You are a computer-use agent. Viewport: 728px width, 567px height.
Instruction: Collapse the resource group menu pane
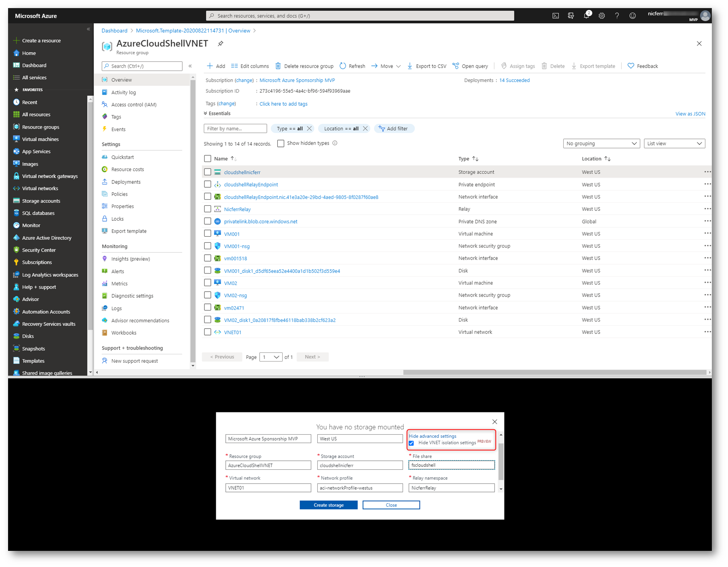click(190, 66)
